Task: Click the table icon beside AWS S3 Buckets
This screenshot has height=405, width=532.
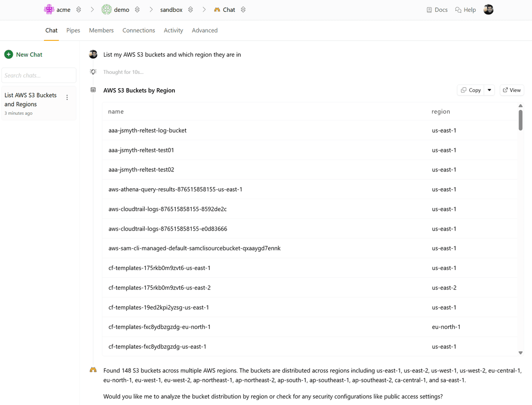Action: 93,90
